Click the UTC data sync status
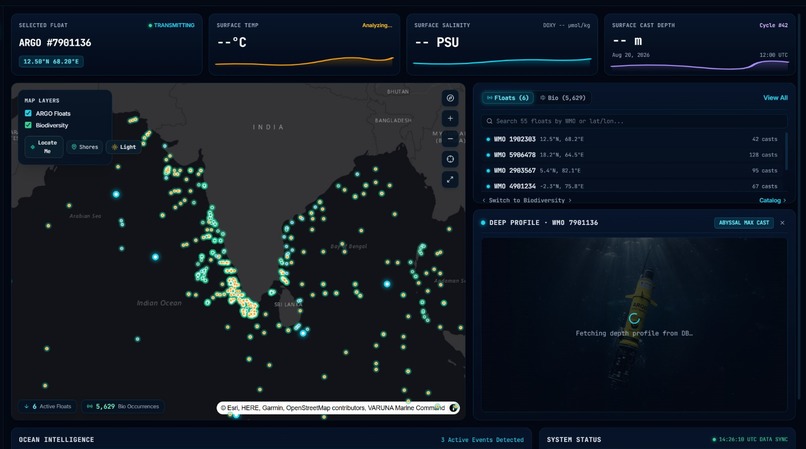The image size is (806, 449). pos(750,440)
